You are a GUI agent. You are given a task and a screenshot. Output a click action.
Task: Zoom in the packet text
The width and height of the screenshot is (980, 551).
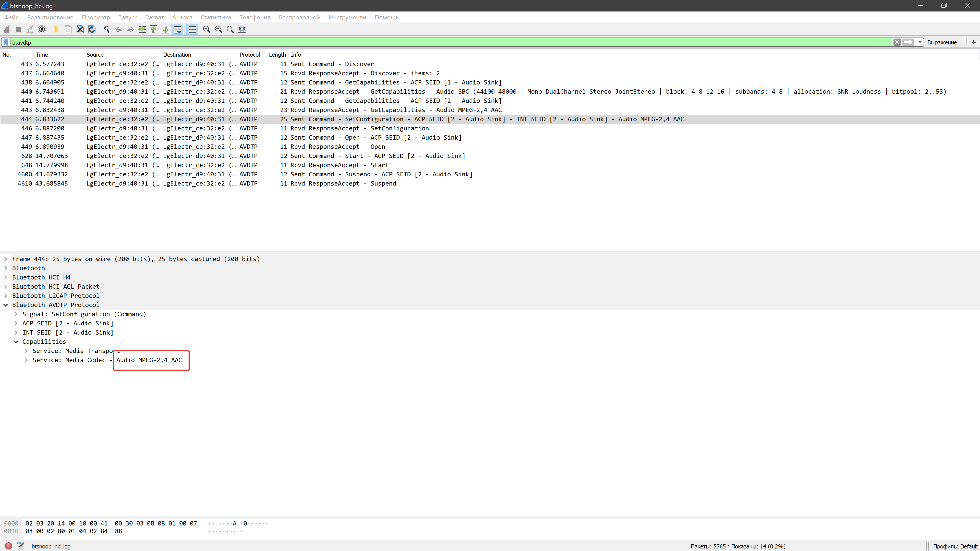coord(207,29)
